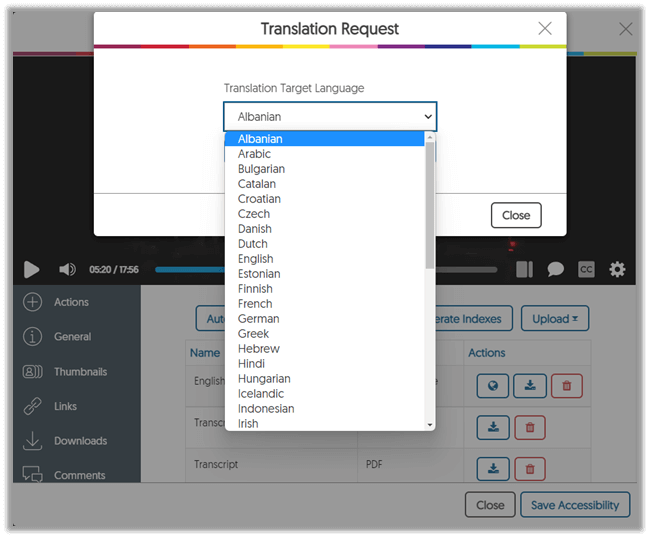Click the globe translate icon for English

pyautogui.click(x=492, y=386)
